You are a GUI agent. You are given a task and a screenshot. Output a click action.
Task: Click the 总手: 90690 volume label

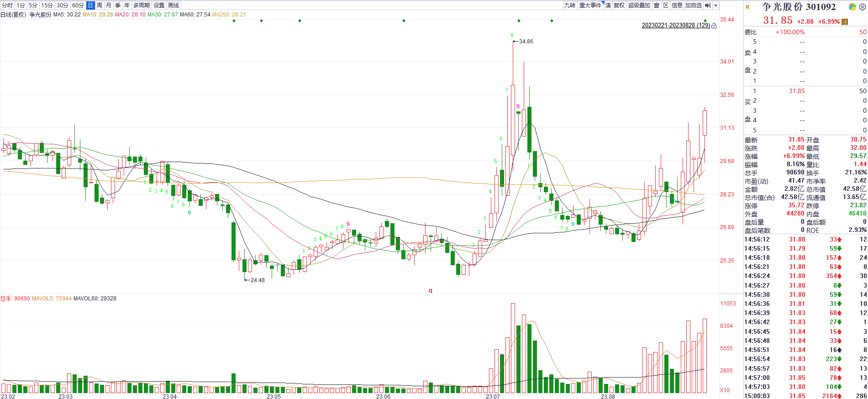point(15,299)
